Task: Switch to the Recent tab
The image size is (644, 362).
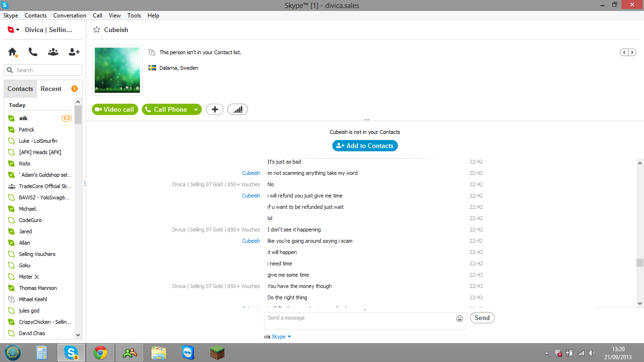Action: [51, 89]
